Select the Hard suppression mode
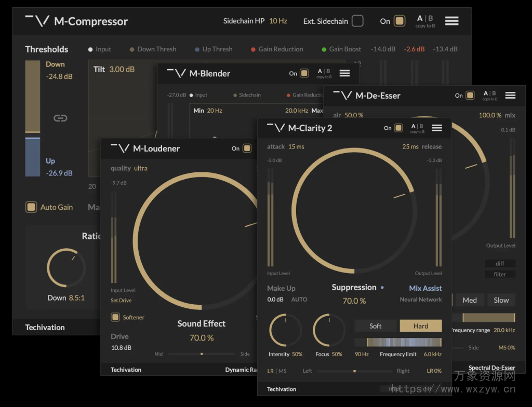This screenshot has width=532, height=407. click(420, 326)
